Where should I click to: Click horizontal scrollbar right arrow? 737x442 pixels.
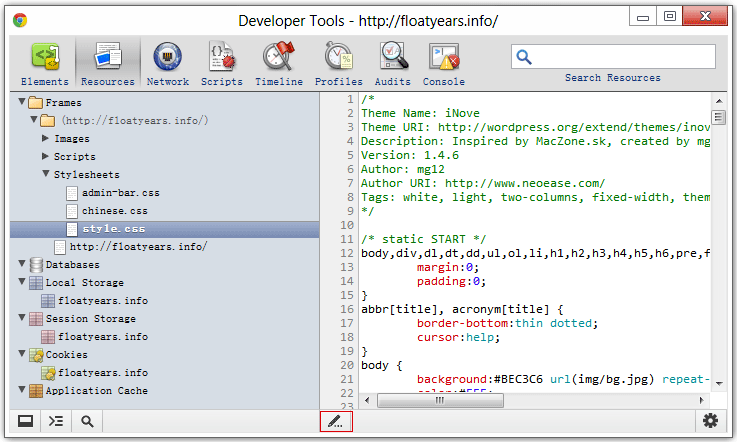[701, 400]
